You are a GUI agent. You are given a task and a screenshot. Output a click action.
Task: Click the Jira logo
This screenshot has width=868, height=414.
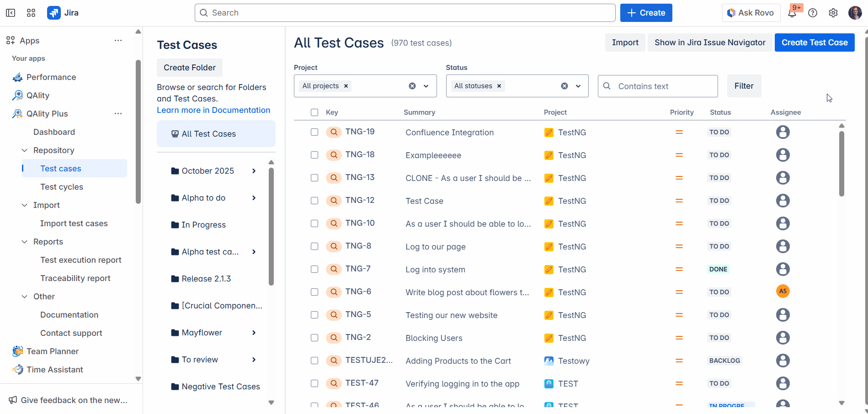click(63, 13)
